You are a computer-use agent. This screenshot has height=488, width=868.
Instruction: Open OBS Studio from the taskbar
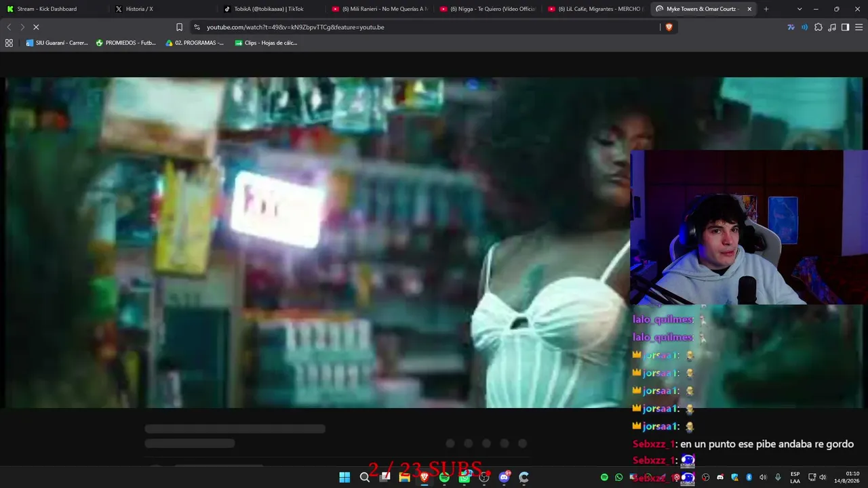(x=484, y=477)
